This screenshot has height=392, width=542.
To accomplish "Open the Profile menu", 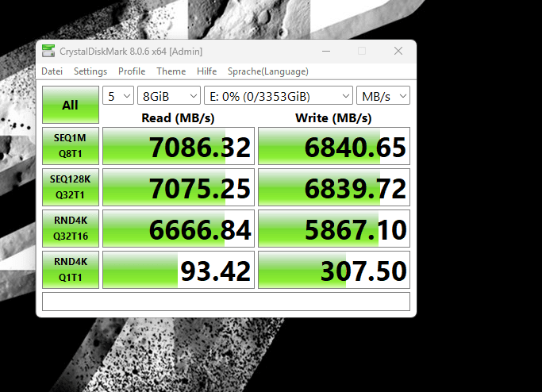I will pos(132,71).
